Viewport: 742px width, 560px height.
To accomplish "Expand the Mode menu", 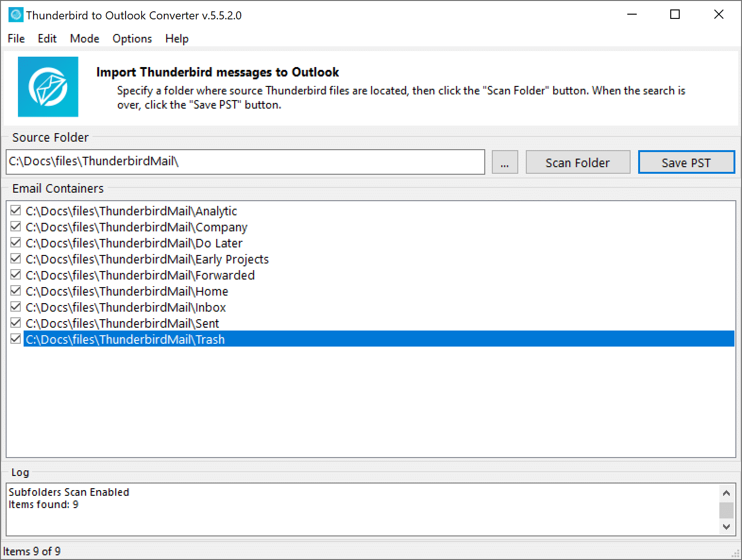I will tap(84, 39).
